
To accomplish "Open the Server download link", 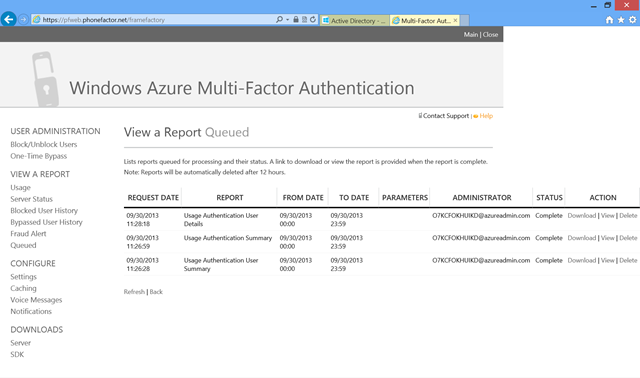I will click(x=20, y=343).
